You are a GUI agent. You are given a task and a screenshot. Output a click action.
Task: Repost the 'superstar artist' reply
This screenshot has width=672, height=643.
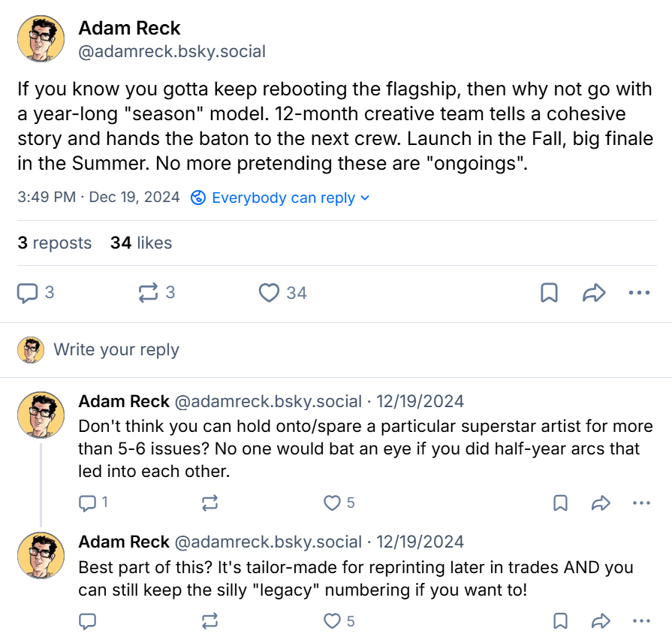[210, 503]
